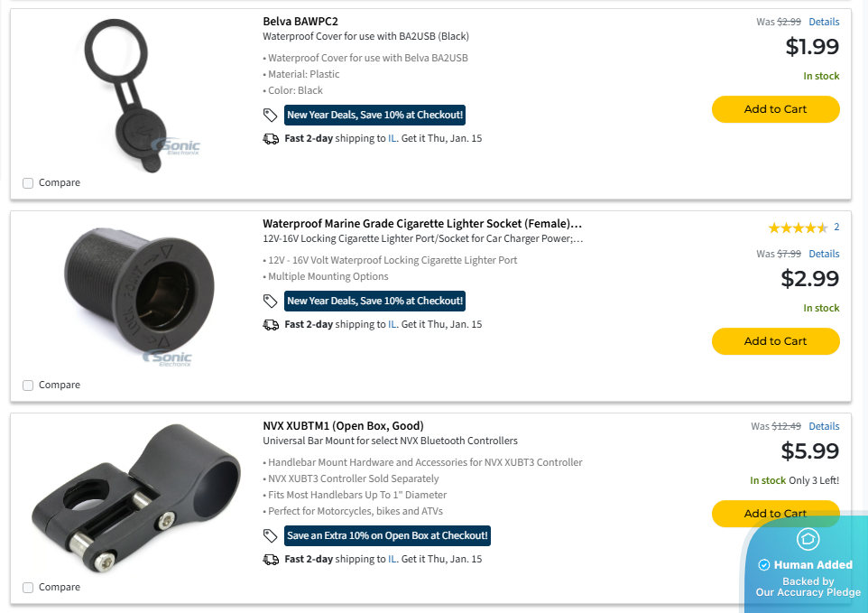Click the star rating on the Cigarette Lighter Socket
This screenshot has height=613, width=868.
(x=798, y=228)
